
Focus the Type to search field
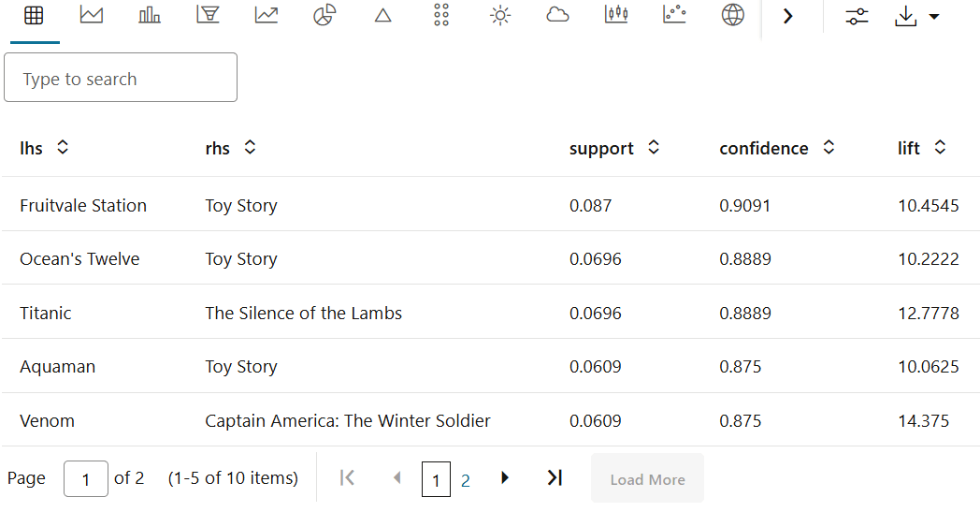pyautogui.click(x=121, y=78)
